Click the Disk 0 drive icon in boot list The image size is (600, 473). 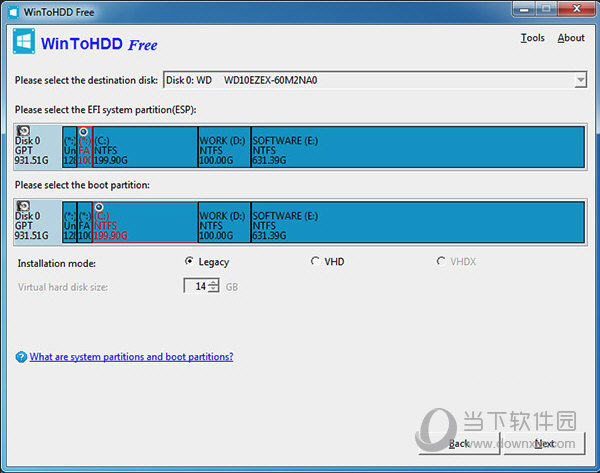coord(23,206)
